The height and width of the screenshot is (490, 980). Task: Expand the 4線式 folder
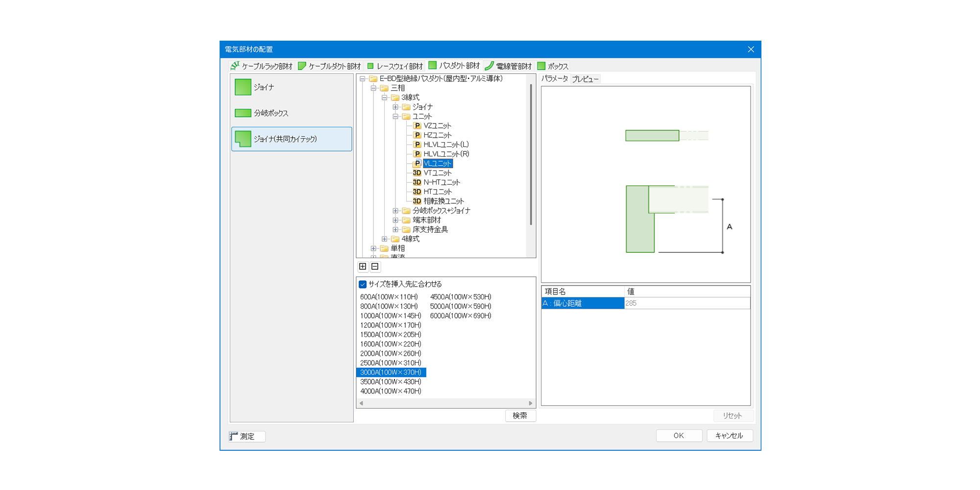[385, 239]
